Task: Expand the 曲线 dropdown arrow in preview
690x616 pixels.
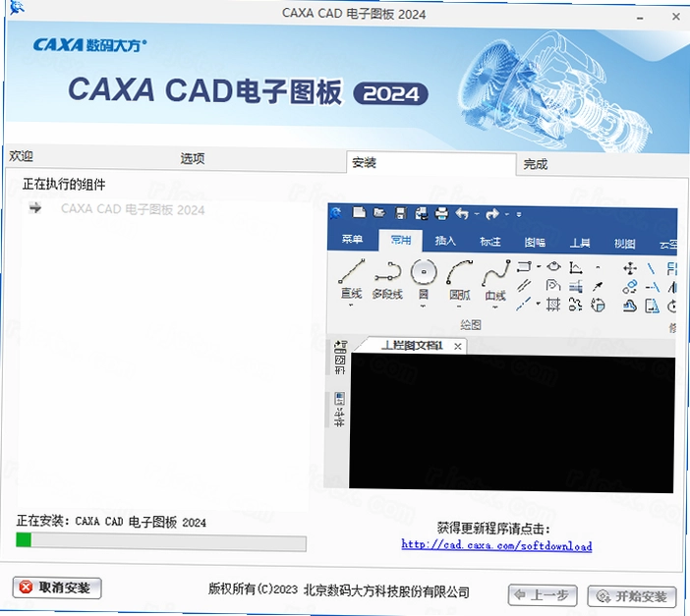Action: pos(495,308)
